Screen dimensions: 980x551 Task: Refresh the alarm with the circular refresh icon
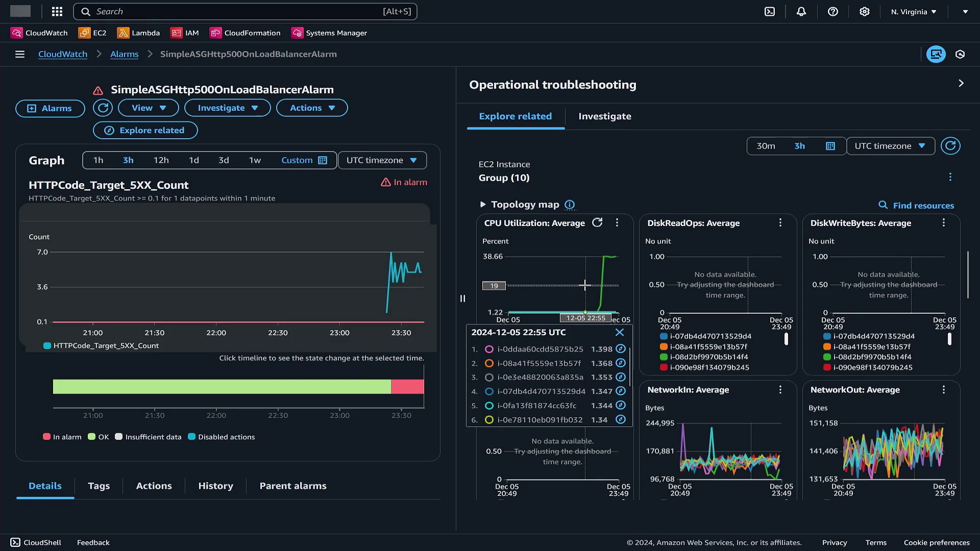103,108
